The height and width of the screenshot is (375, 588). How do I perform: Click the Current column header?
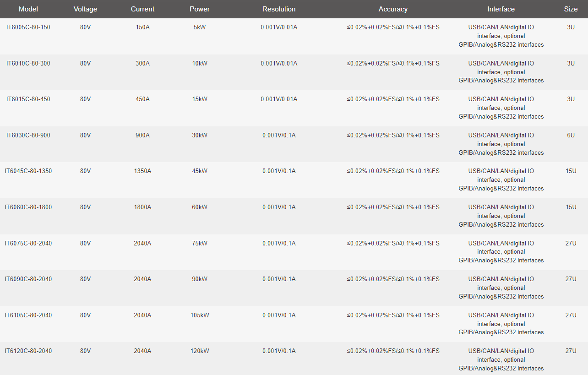pos(142,9)
